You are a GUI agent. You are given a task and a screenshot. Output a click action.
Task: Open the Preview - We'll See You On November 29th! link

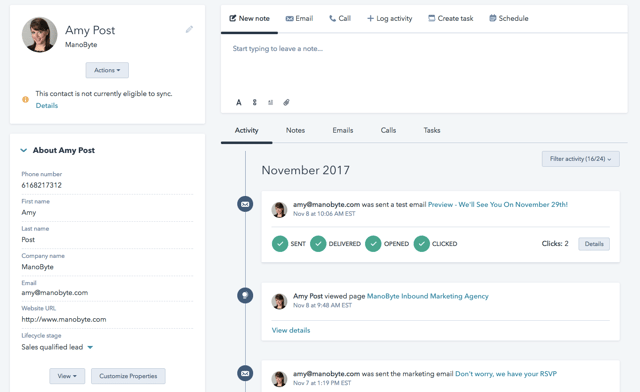pyautogui.click(x=498, y=204)
